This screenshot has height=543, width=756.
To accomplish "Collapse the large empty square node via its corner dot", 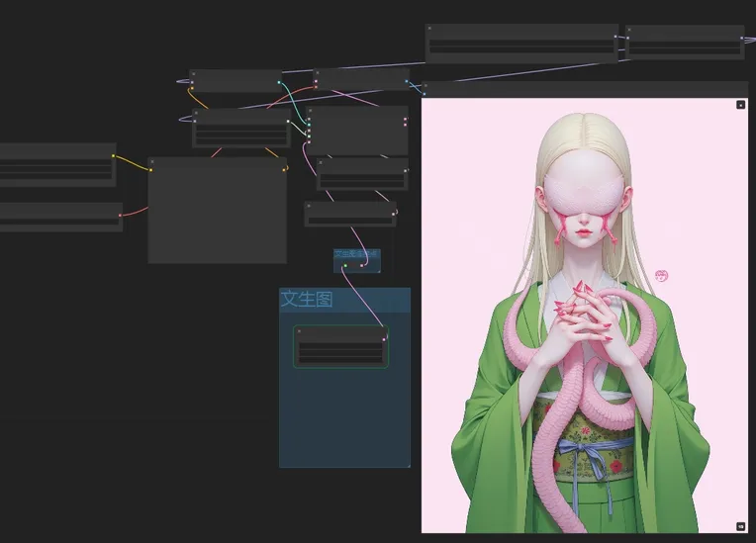I will pos(153,162).
